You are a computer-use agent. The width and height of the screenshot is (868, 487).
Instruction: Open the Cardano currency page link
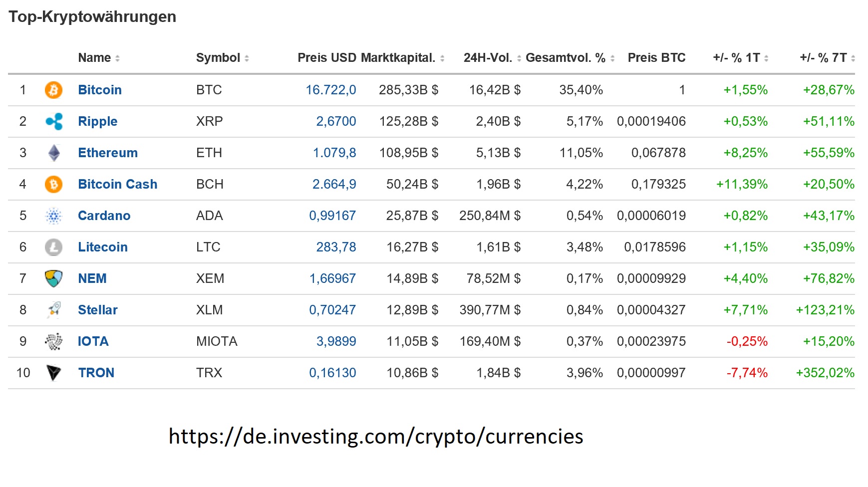(x=104, y=216)
